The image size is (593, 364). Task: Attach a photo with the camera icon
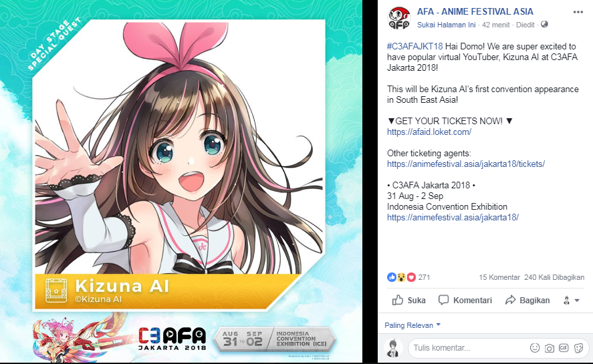549,348
